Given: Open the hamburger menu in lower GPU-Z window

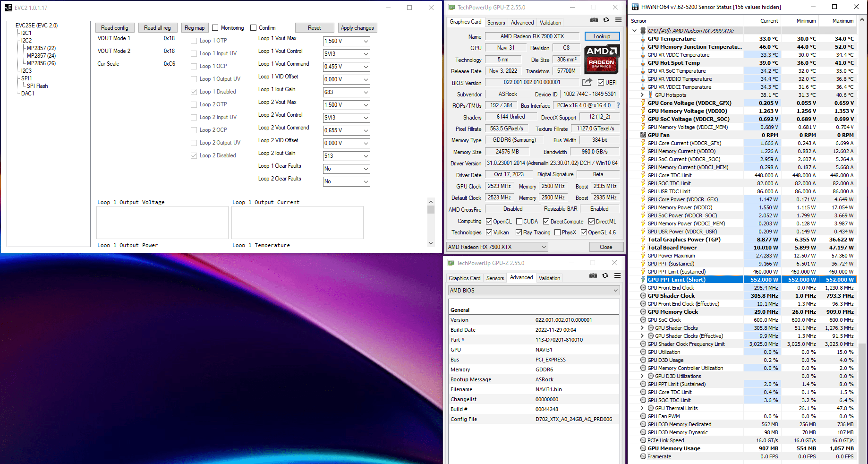Looking at the screenshot, I should 617,275.
